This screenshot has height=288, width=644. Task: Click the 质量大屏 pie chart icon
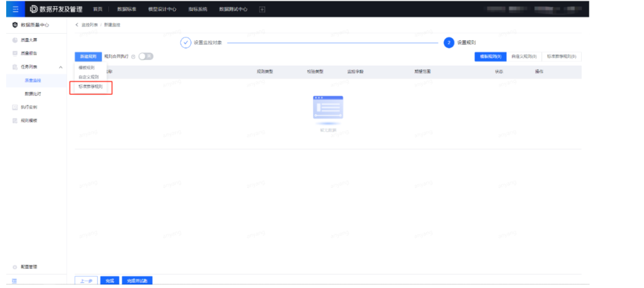tap(15, 40)
